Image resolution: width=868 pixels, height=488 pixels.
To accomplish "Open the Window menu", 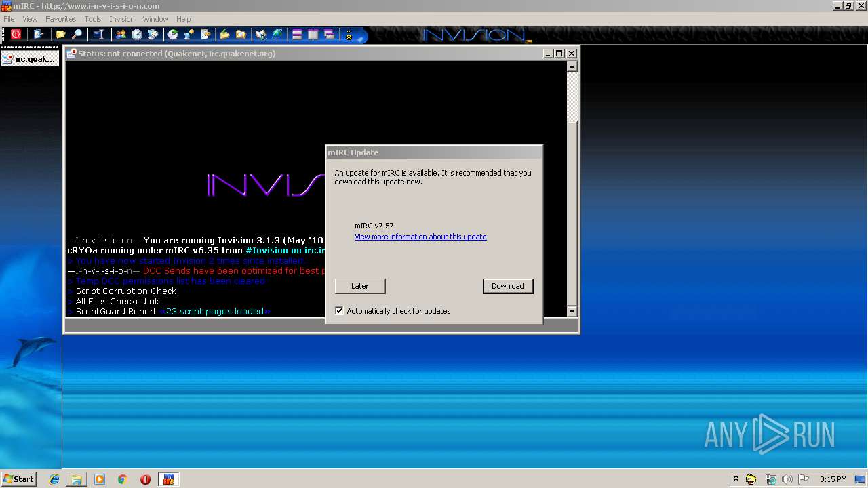I will [x=155, y=19].
